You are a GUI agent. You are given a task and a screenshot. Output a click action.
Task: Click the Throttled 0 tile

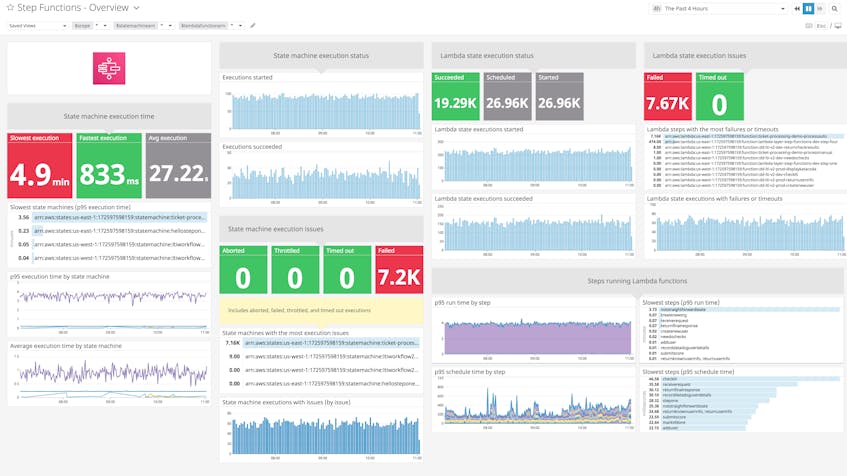click(x=295, y=270)
